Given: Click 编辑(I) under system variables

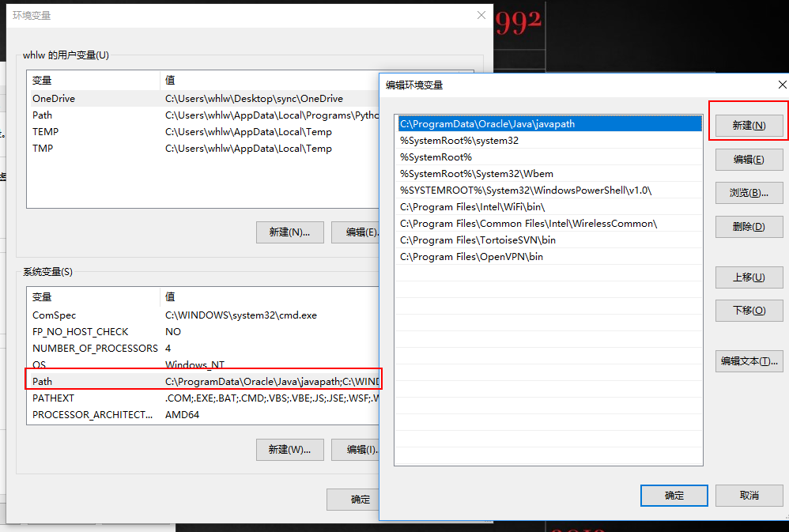Looking at the screenshot, I should tap(355, 450).
